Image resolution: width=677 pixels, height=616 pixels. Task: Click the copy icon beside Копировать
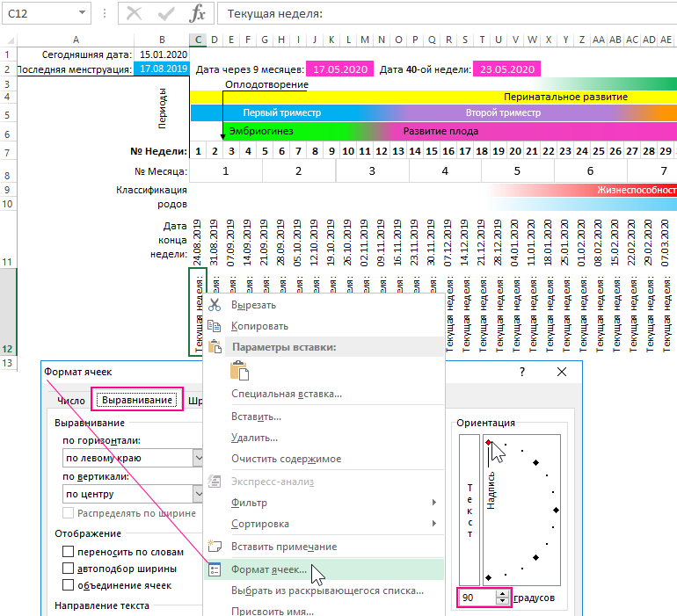point(215,326)
